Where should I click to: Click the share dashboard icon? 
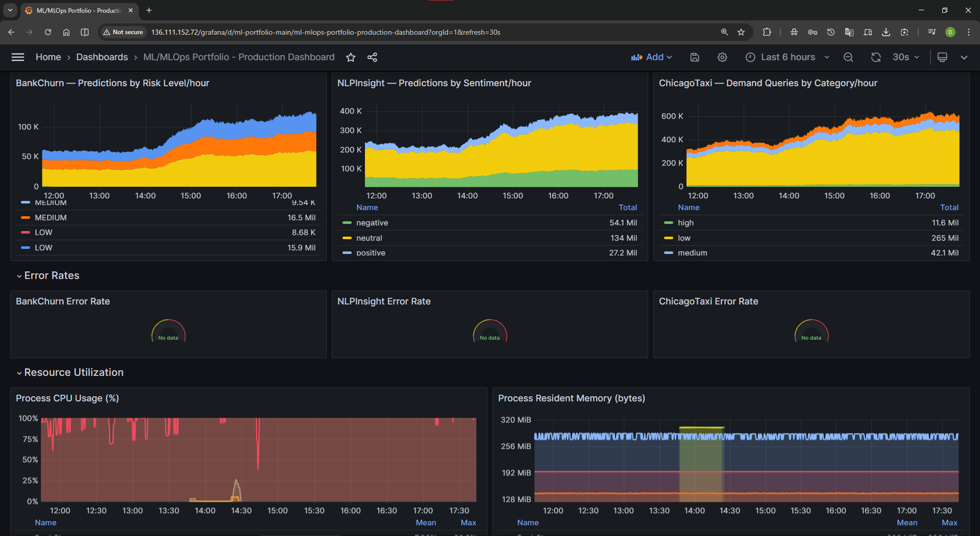[372, 57]
